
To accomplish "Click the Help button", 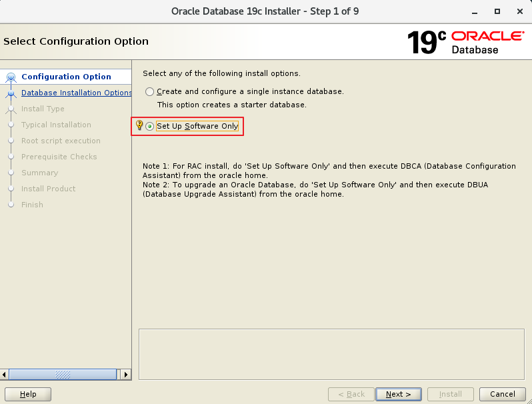I will [28, 394].
